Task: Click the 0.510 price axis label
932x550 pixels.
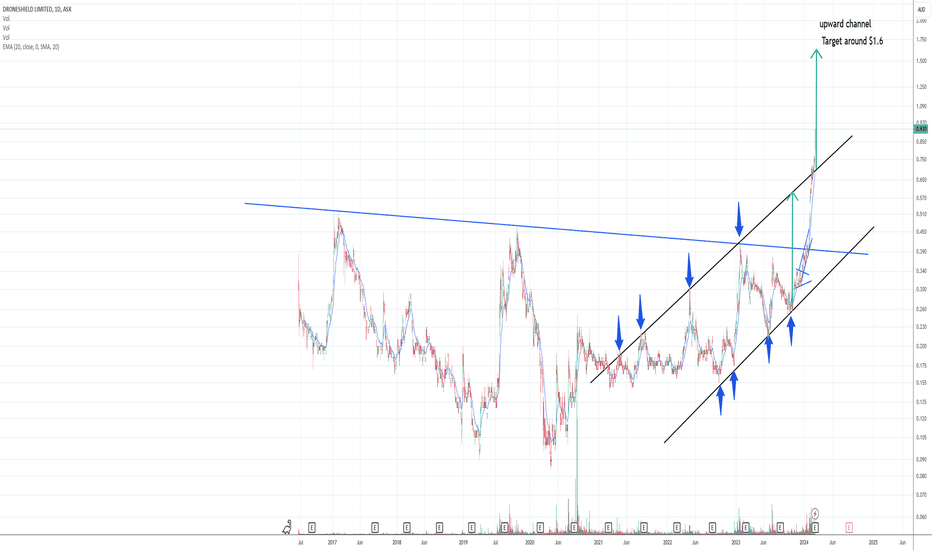Action: [x=921, y=214]
